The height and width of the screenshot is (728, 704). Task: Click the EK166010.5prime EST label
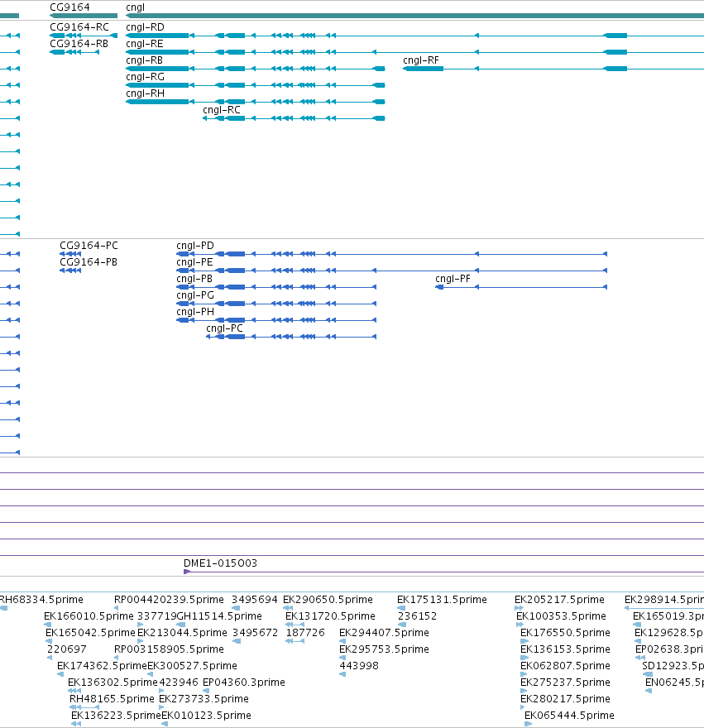point(89,616)
